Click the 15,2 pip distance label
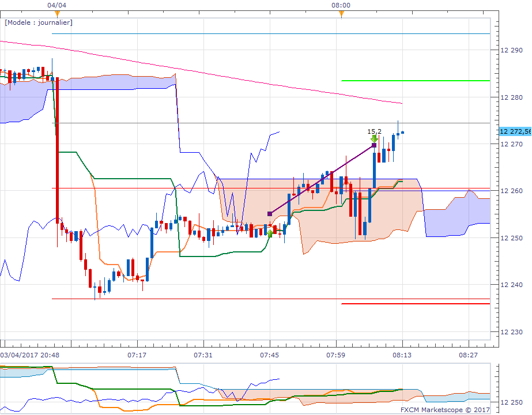The height and width of the screenshot is (415, 532). (x=374, y=131)
